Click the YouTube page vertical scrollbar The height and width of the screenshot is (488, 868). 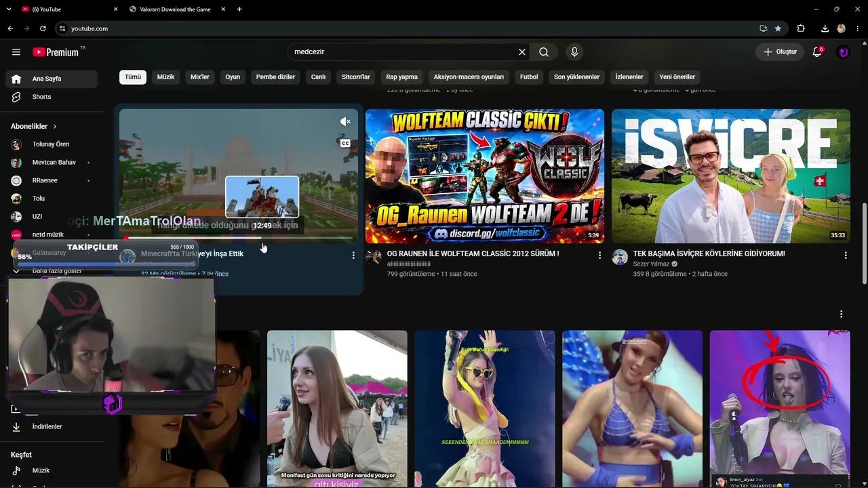coord(863,244)
